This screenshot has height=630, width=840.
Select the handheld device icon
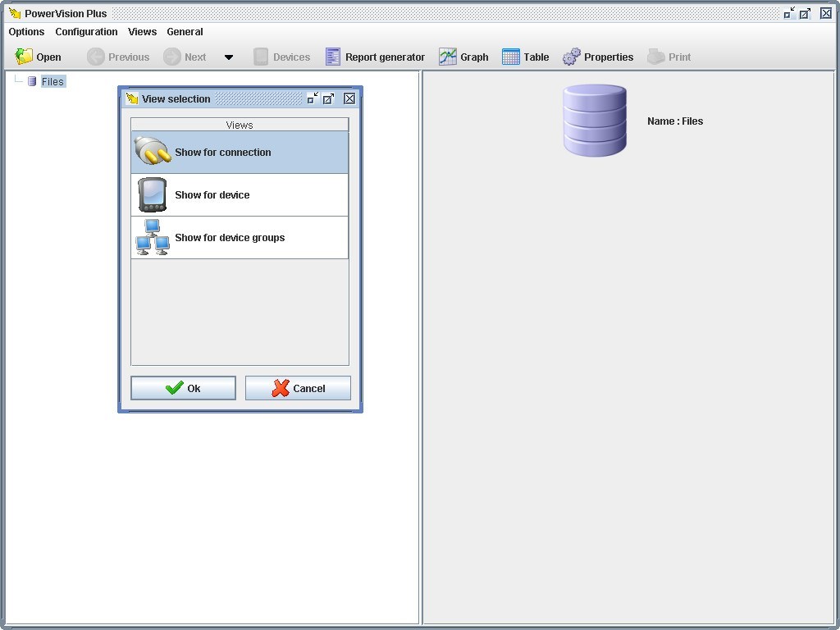[152, 194]
